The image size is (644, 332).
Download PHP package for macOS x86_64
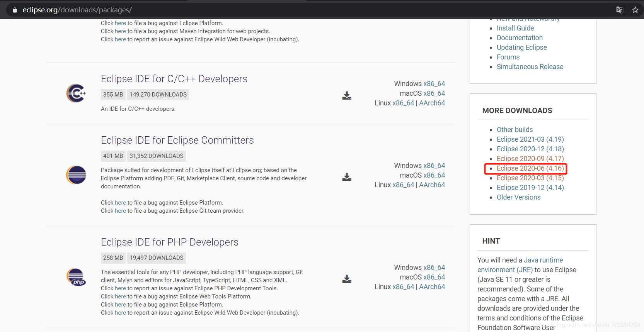coord(434,277)
